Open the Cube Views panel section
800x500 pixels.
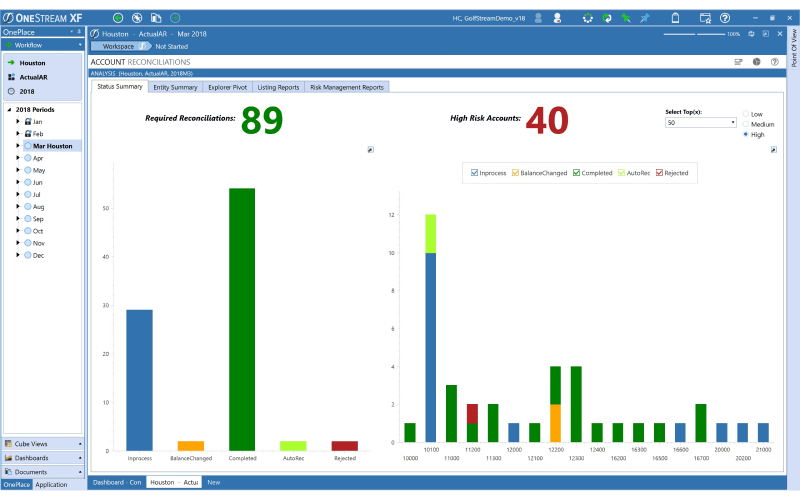point(40,443)
